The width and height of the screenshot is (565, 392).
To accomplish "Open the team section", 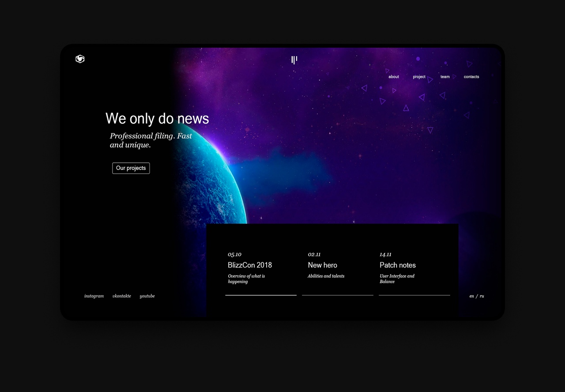I will pos(445,77).
